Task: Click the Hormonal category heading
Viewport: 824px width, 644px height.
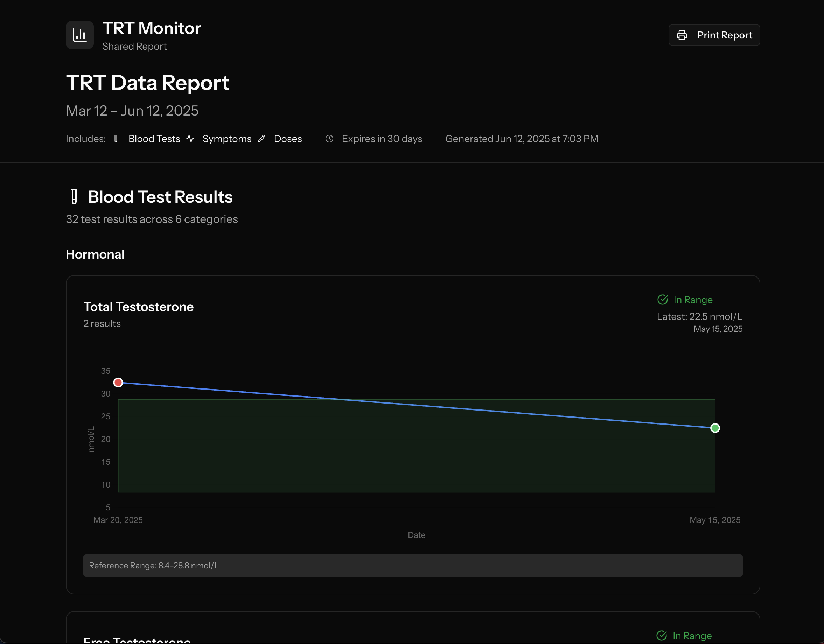Action: (x=95, y=254)
